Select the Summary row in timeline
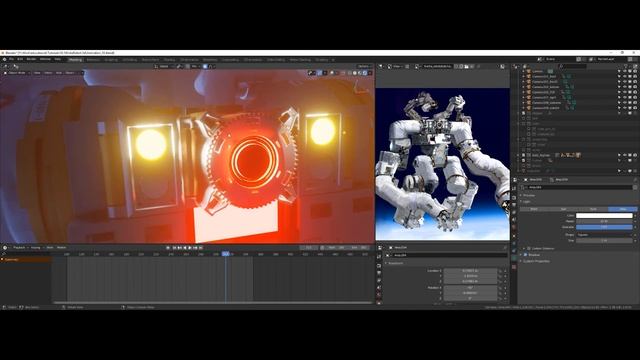Viewport: 640px width, 360px height. pos(26,259)
